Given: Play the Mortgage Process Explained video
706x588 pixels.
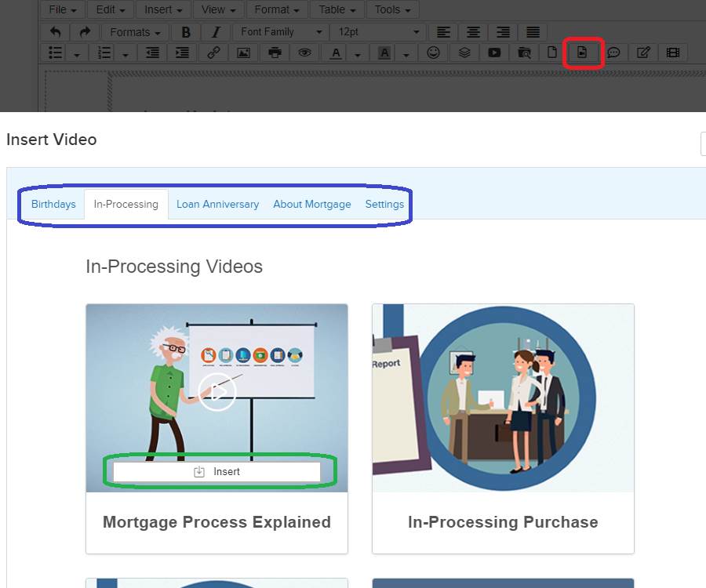Looking at the screenshot, I should click(x=217, y=392).
